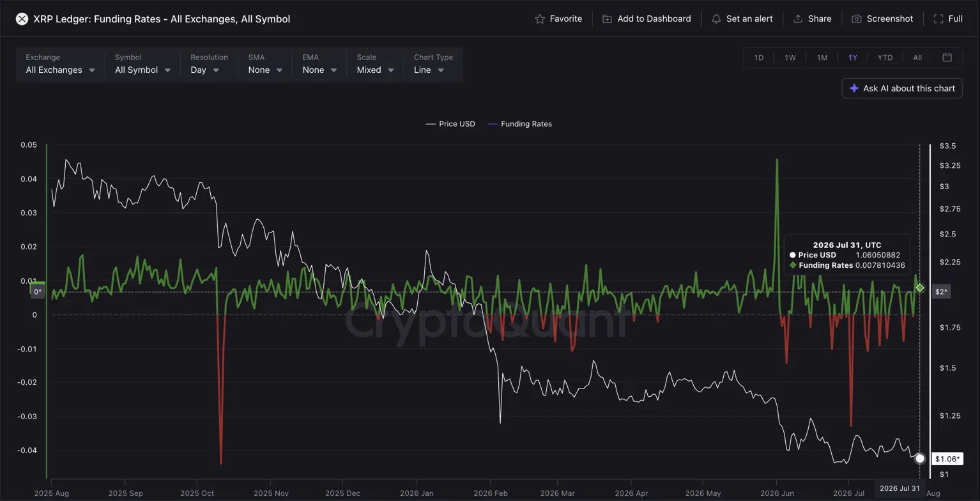980x501 pixels.
Task: Click the Full button label
Action: pyautogui.click(x=956, y=19)
